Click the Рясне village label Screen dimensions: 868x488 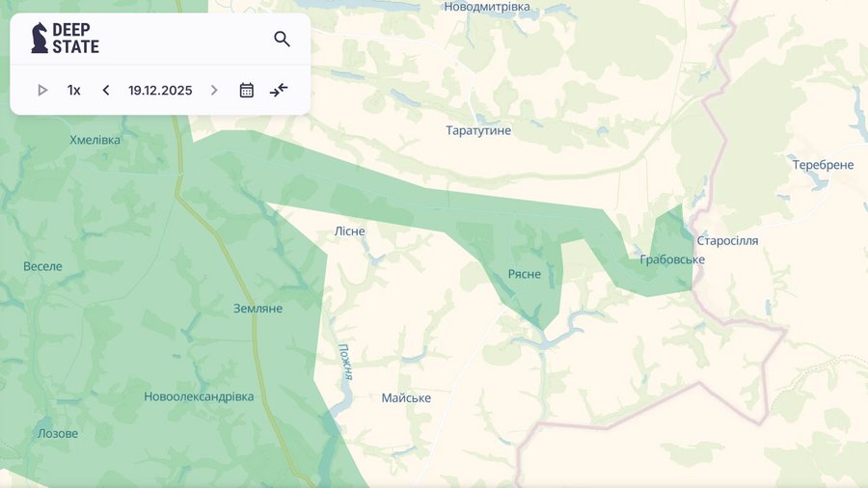tap(524, 274)
